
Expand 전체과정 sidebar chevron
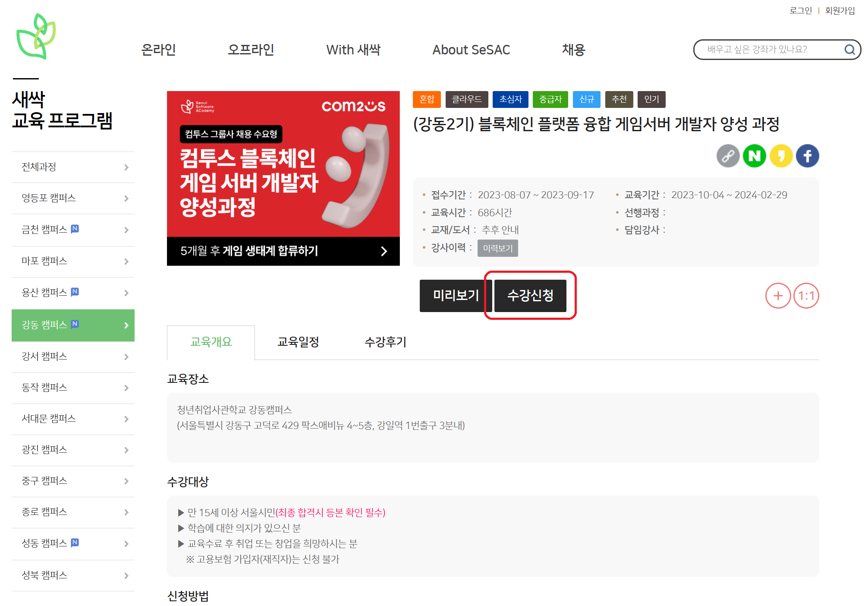tap(126, 167)
